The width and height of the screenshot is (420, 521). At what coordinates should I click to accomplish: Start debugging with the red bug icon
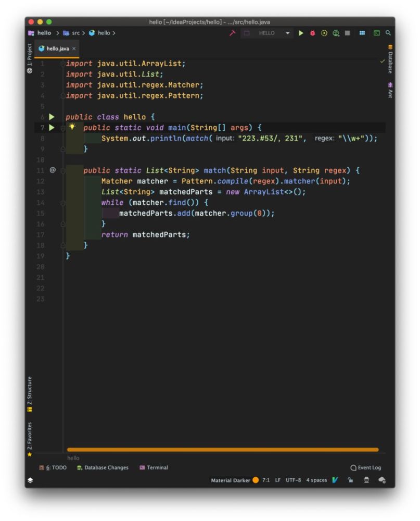[312, 33]
